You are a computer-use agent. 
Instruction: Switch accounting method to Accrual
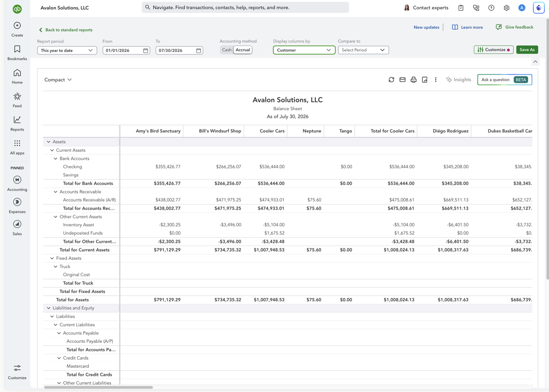pos(243,50)
